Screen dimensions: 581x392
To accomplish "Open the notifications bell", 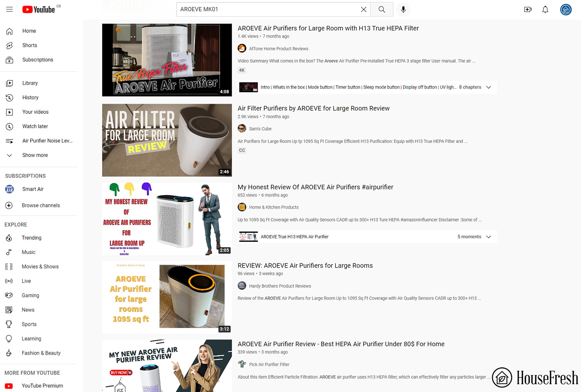I will coord(545,9).
